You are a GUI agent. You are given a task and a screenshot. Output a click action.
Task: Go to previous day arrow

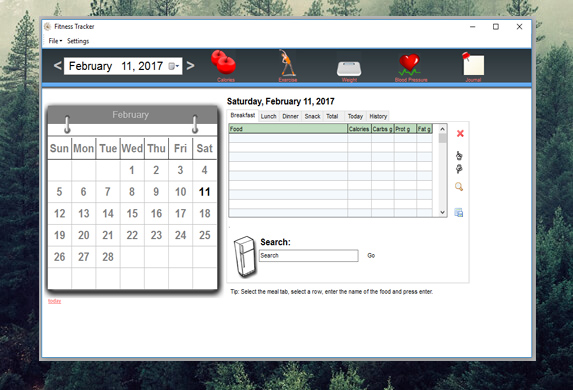pos(57,66)
